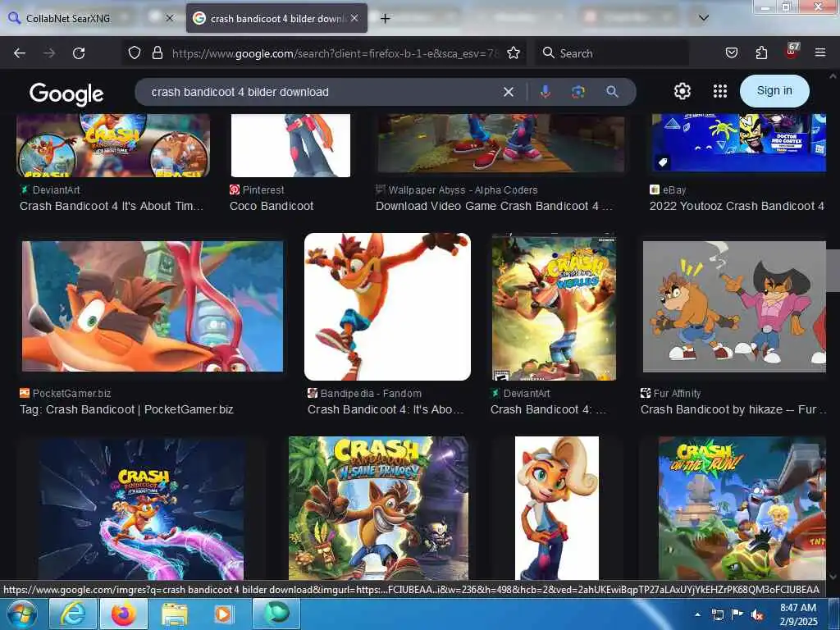
Task: Select Wallpaper Abyss sneakers screenshot thumbnail
Action: point(501,143)
